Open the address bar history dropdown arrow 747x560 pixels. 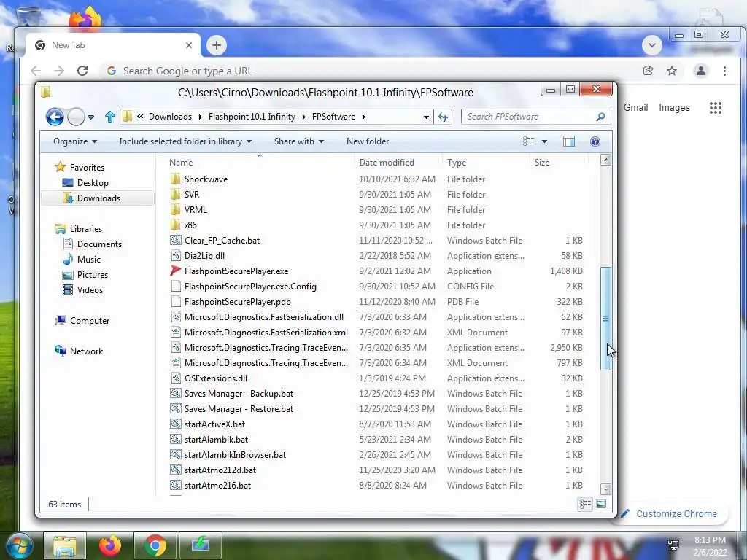426,117
